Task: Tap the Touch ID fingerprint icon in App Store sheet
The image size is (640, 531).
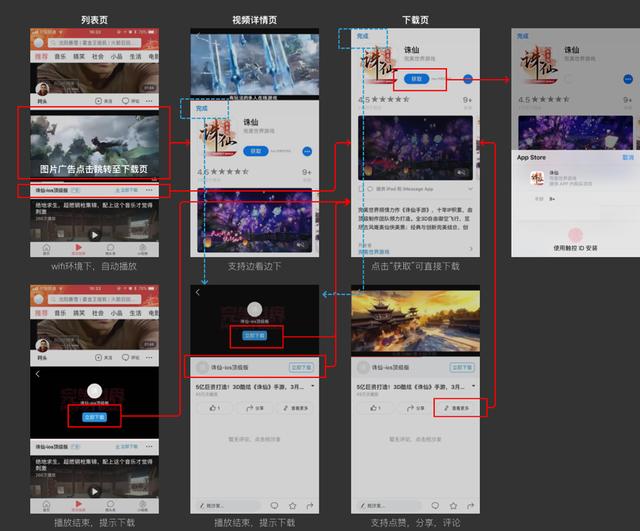Action: [x=575, y=234]
